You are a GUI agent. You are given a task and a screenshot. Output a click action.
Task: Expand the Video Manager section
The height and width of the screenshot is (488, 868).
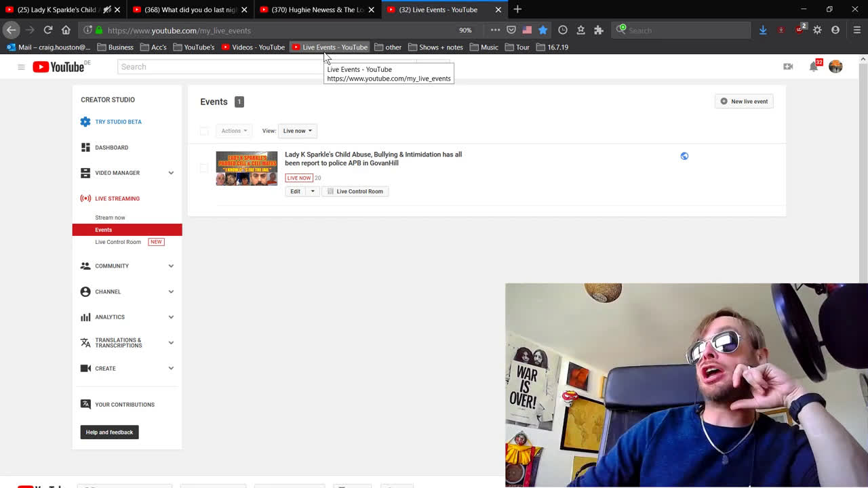[x=171, y=173]
